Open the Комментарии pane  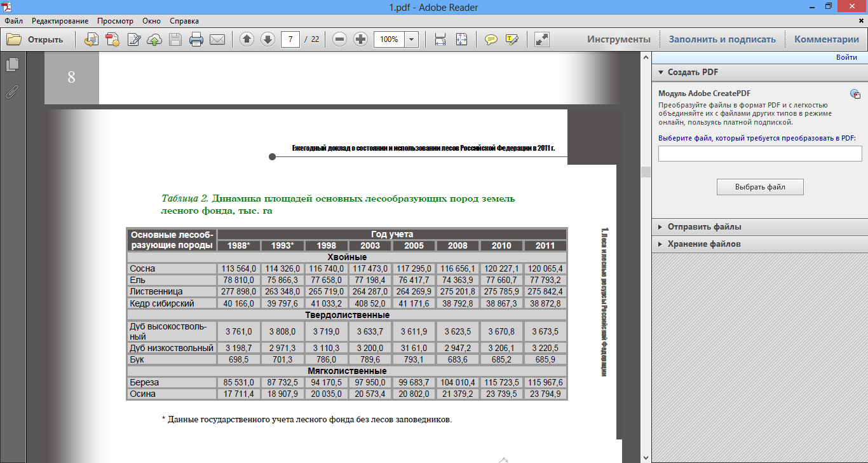827,39
